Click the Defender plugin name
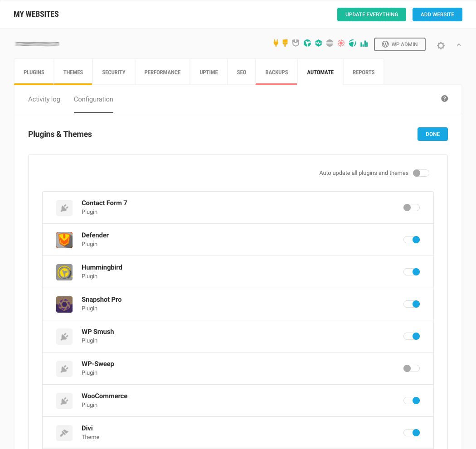 click(x=95, y=235)
